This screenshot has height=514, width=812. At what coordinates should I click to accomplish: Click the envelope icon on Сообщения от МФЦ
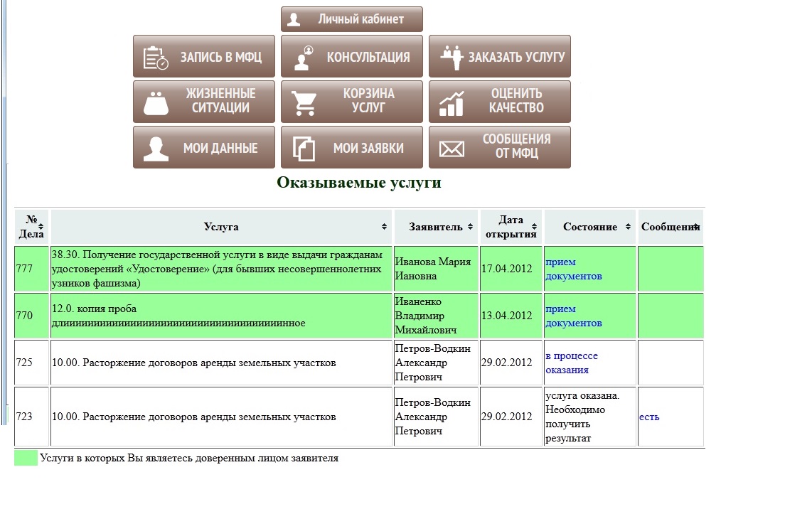pos(452,148)
